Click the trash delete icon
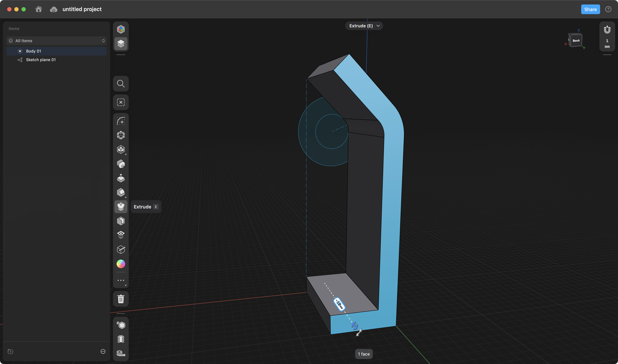The image size is (618, 364). (121, 299)
